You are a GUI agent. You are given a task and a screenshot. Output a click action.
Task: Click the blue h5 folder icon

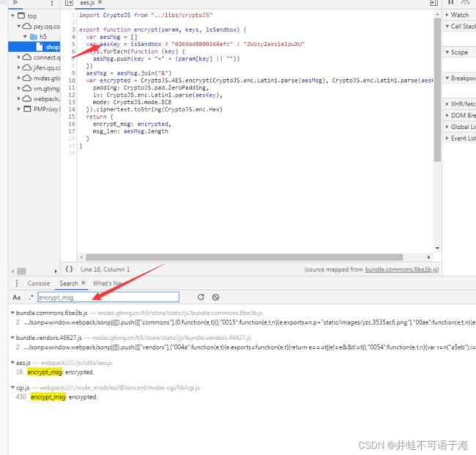pos(34,37)
